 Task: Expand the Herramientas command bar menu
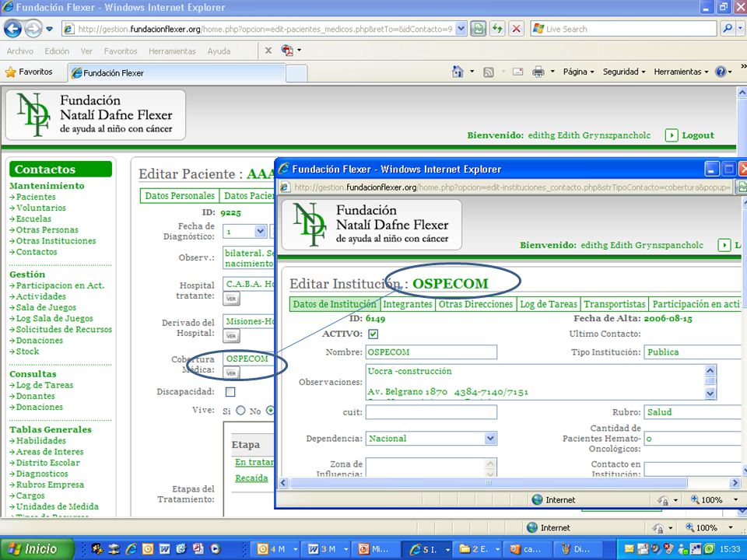pos(682,72)
